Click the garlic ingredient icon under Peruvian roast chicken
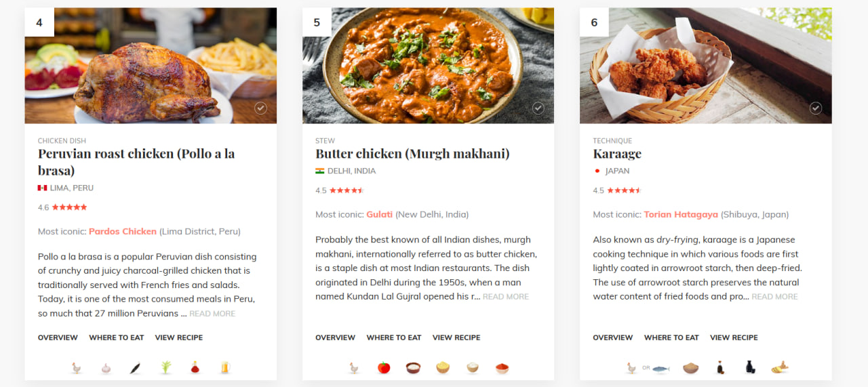The image size is (868, 387). coord(106,368)
